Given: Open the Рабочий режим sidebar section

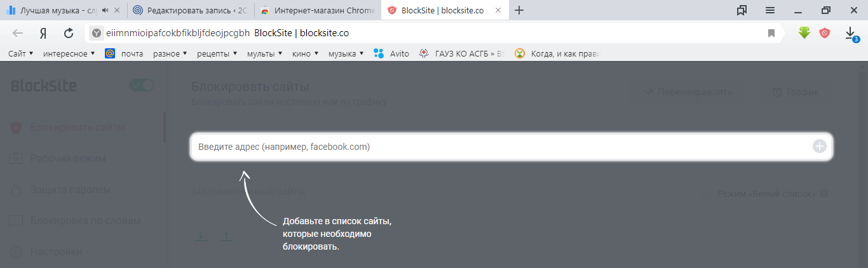Looking at the screenshot, I should pos(58,158).
